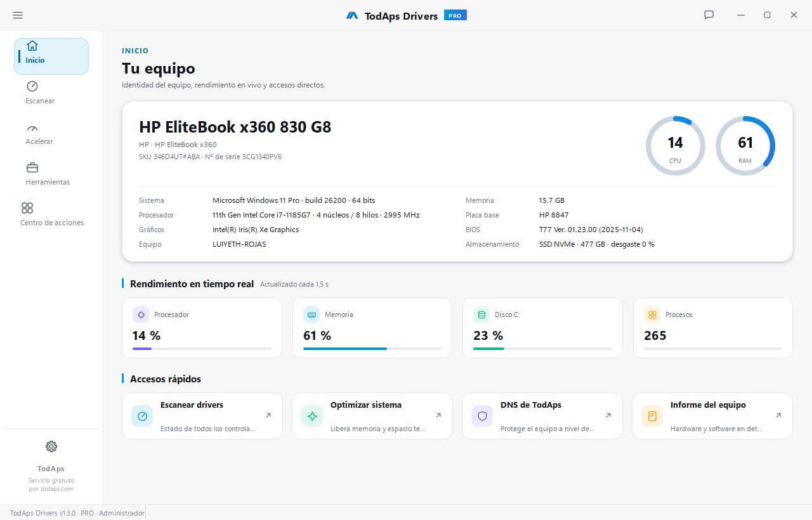
Task: Open the Escanear sidebar section
Action: coord(40,93)
